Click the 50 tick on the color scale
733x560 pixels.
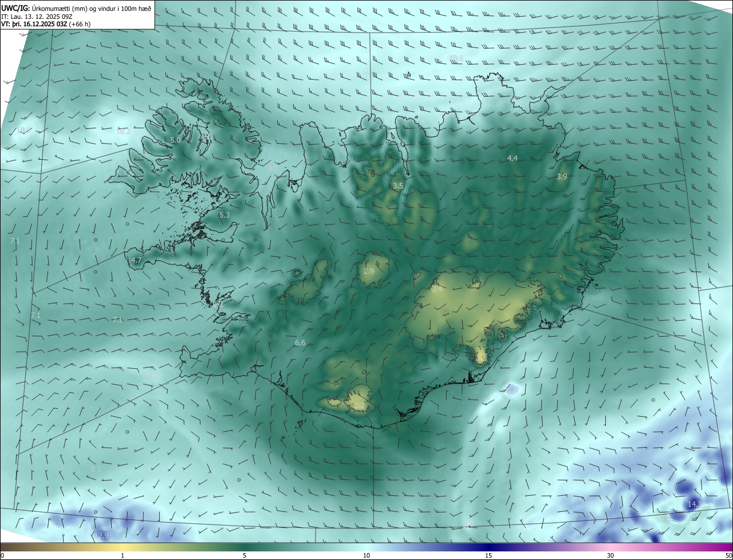coord(728,555)
